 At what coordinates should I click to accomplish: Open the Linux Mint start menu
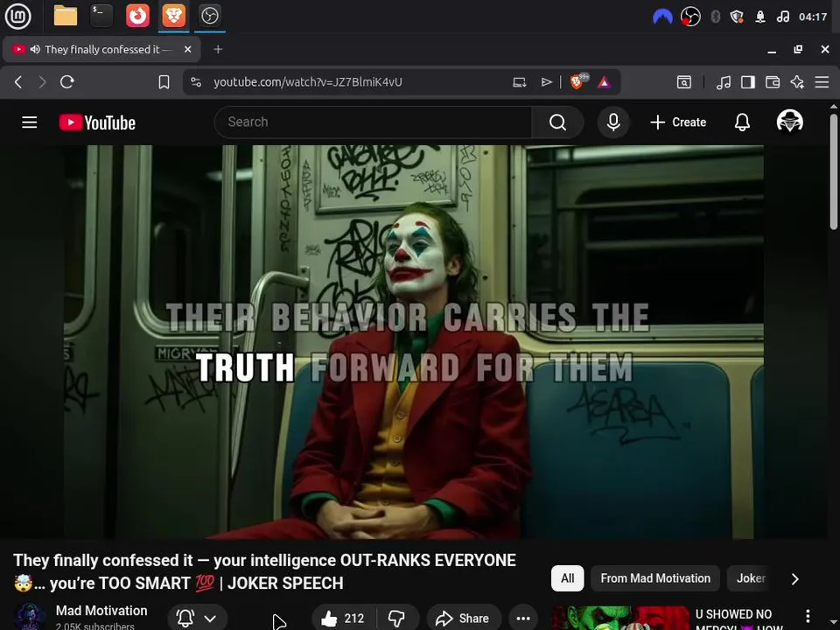pos(17,16)
